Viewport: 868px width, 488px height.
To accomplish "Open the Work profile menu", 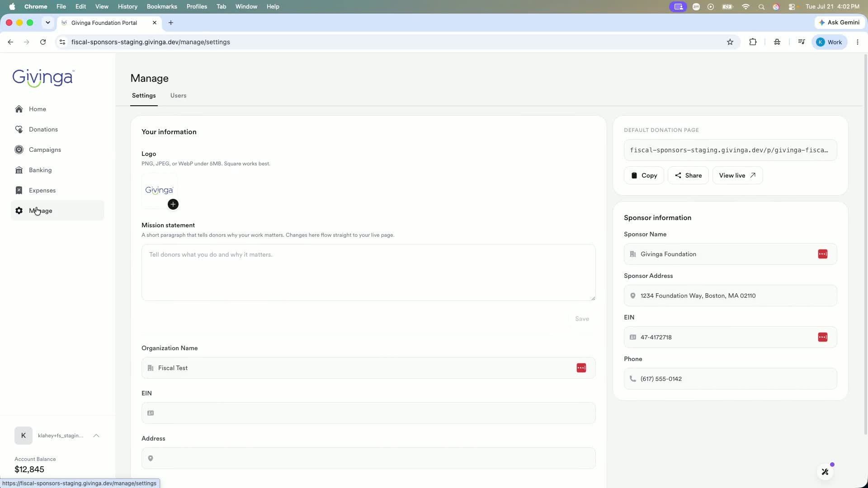I will click(x=830, y=42).
